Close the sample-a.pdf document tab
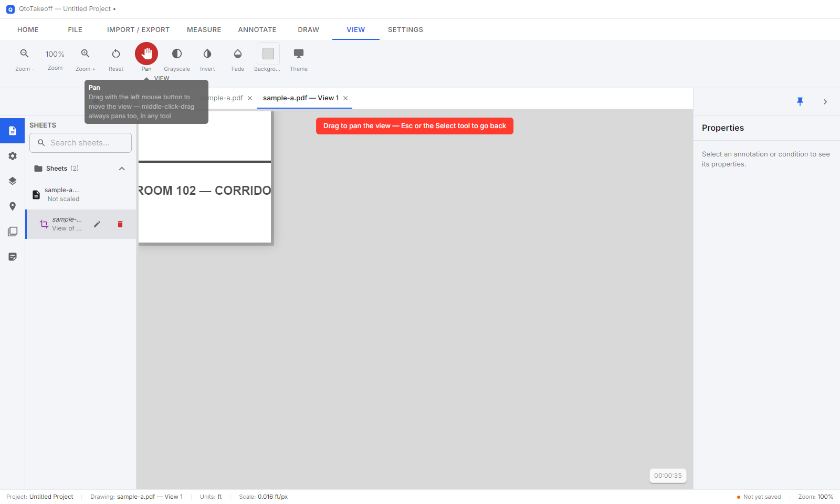Image resolution: width=840 pixels, height=504 pixels. click(250, 98)
